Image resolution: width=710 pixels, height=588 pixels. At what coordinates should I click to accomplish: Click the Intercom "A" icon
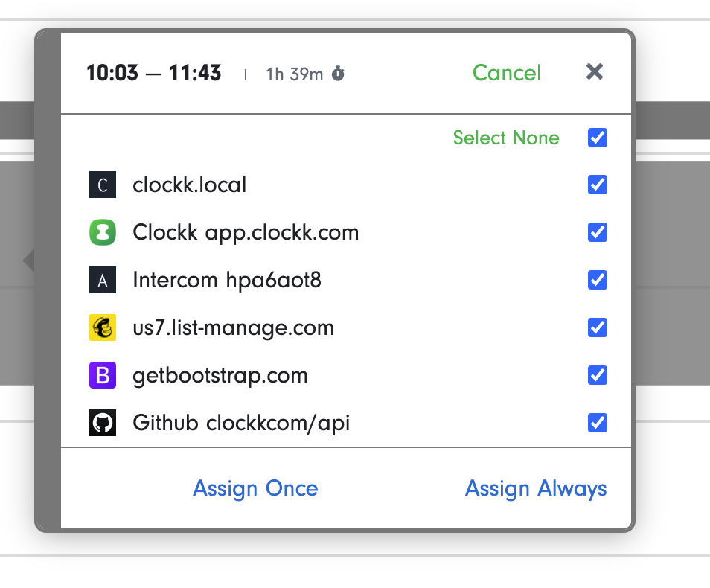(x=103, y=280)
